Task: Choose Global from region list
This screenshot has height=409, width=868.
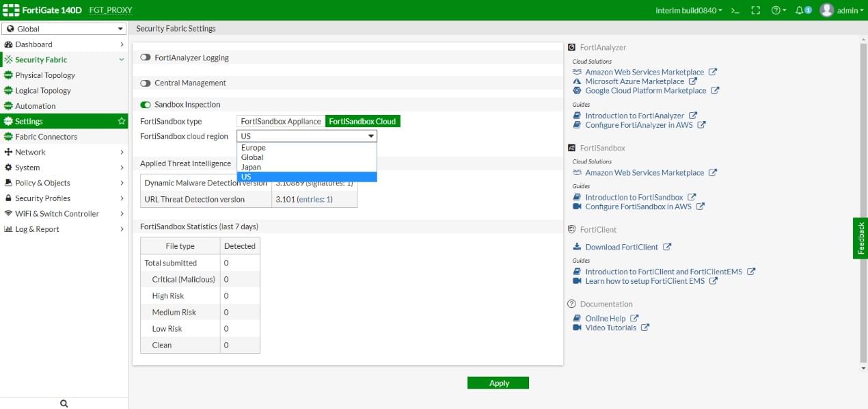Action: pos(307,157)
